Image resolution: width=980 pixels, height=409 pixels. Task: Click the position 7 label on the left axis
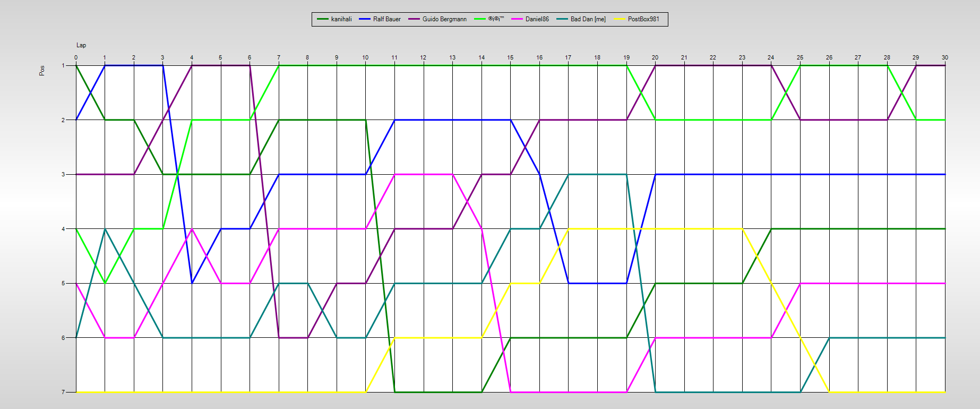click(64, 392)
